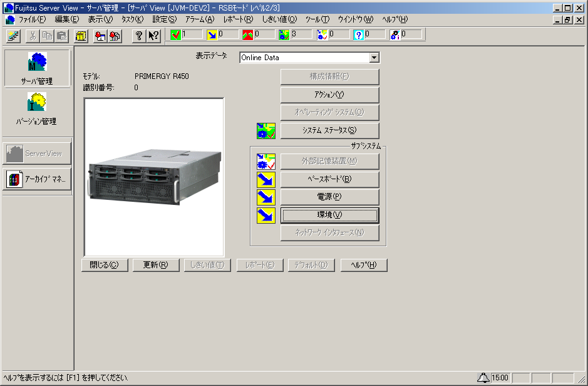Open the 設定(S) menu
This screenshot has width=588, height=386.
pyautogui.click(x=164, y=19)
